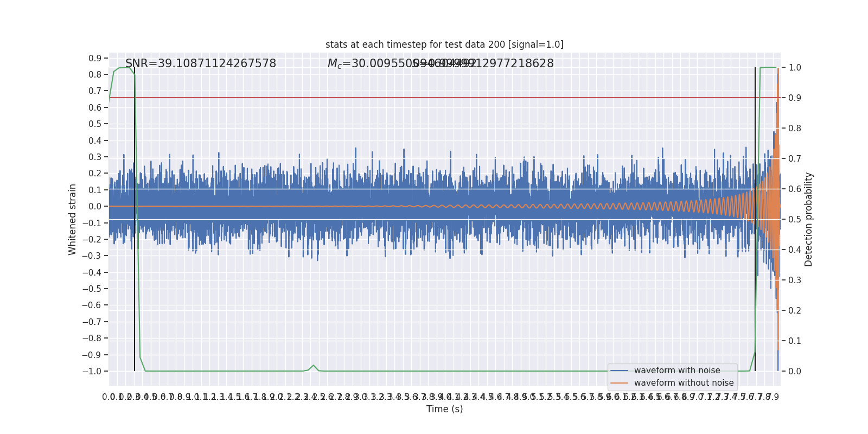Click the Mc=30.0095 annotation text

click(369, 63)
